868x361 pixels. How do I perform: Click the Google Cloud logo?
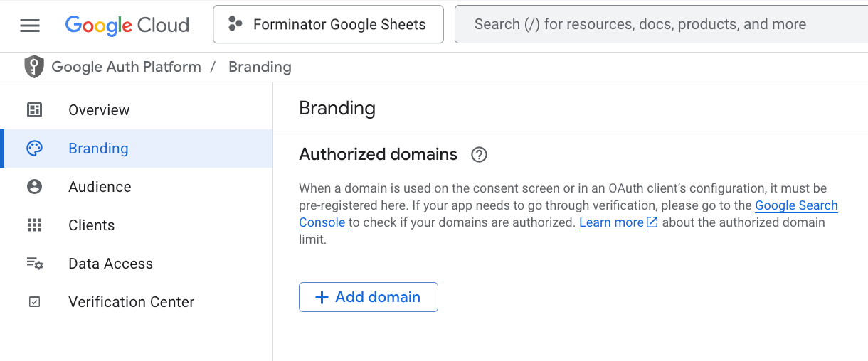[x=127, y=25]
